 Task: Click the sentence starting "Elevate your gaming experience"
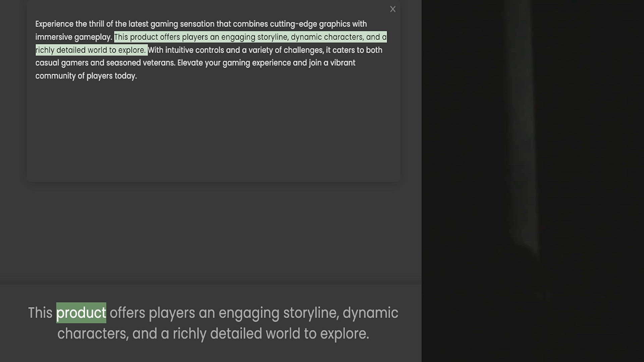coord(266,63)
